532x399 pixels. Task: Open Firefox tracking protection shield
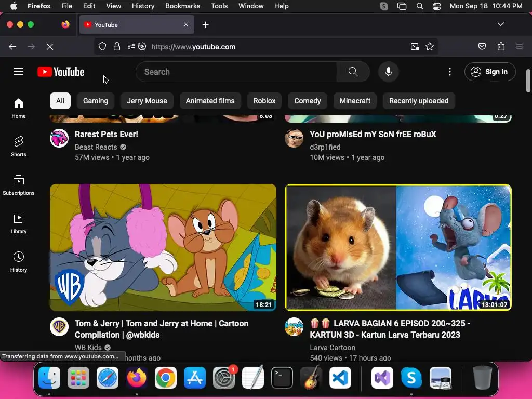click(102, 47)
